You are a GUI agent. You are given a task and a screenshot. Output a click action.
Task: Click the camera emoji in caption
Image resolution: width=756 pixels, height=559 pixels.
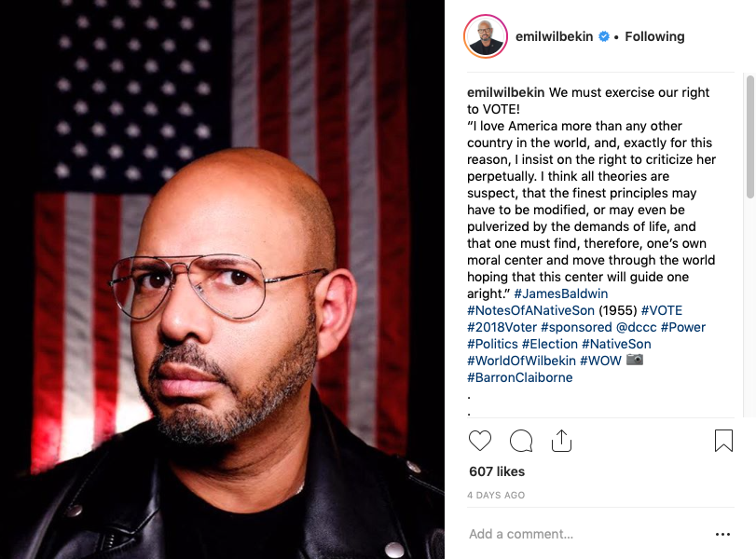coord(635,360)
